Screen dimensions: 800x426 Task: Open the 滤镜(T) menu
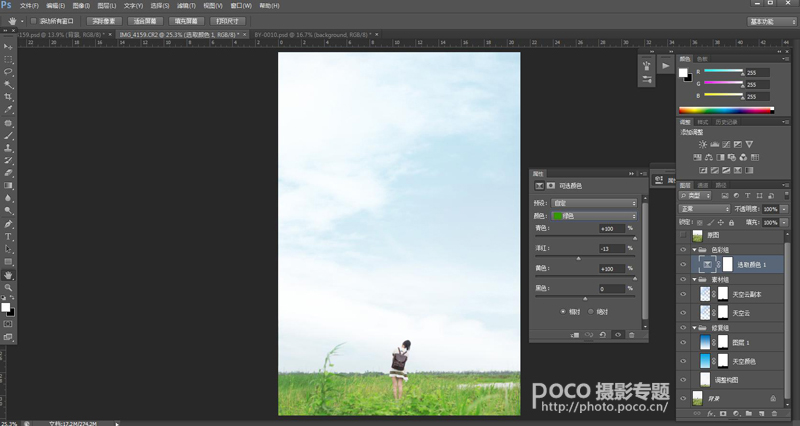(x=186, y=6)
